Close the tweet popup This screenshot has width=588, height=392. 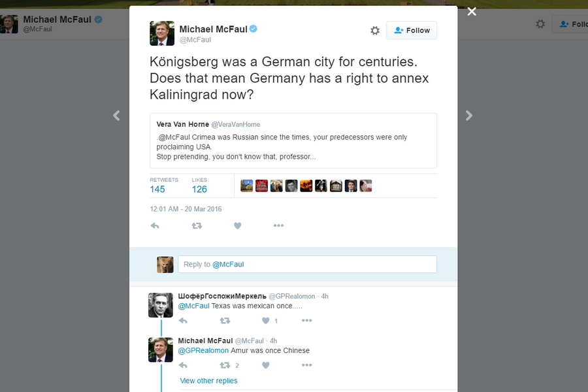click(472, 12)
